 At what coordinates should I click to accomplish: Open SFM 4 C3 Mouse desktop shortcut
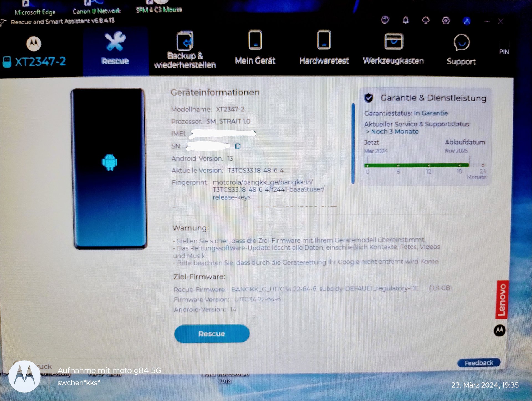pos(159,7)
